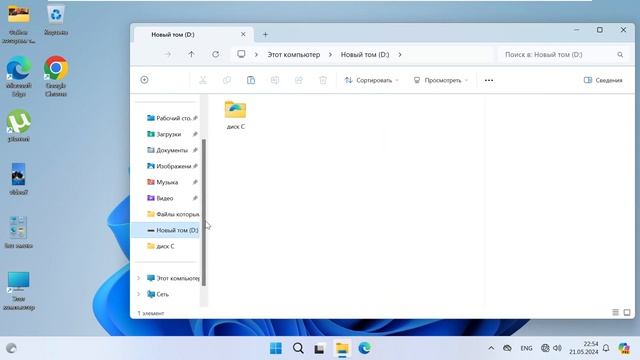Open the Windows Start menu
The image size is (640, 360).
click(276, 348)
